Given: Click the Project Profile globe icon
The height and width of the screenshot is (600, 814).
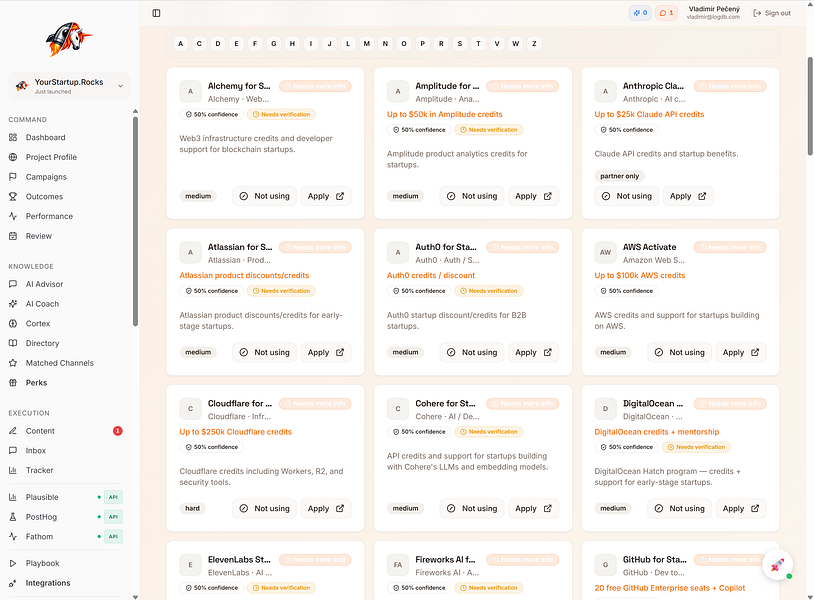Looking at the screenshot, I should (13, 157).
